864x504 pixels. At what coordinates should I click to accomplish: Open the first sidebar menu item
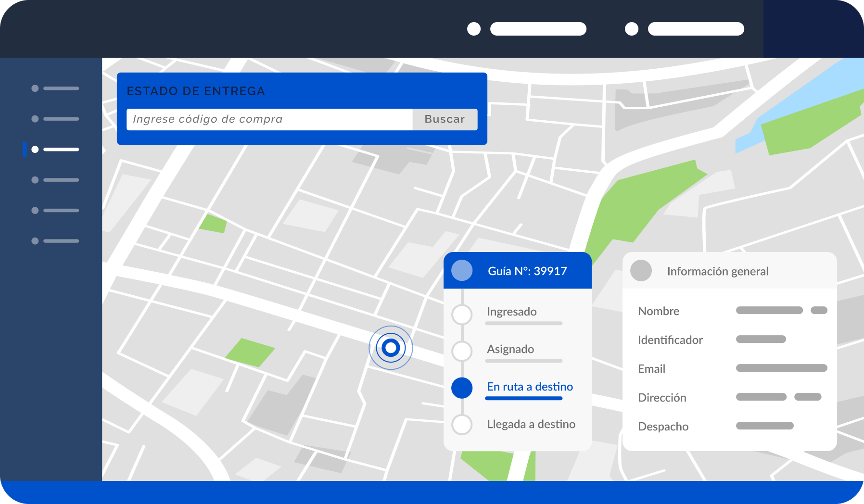point(55,88)
